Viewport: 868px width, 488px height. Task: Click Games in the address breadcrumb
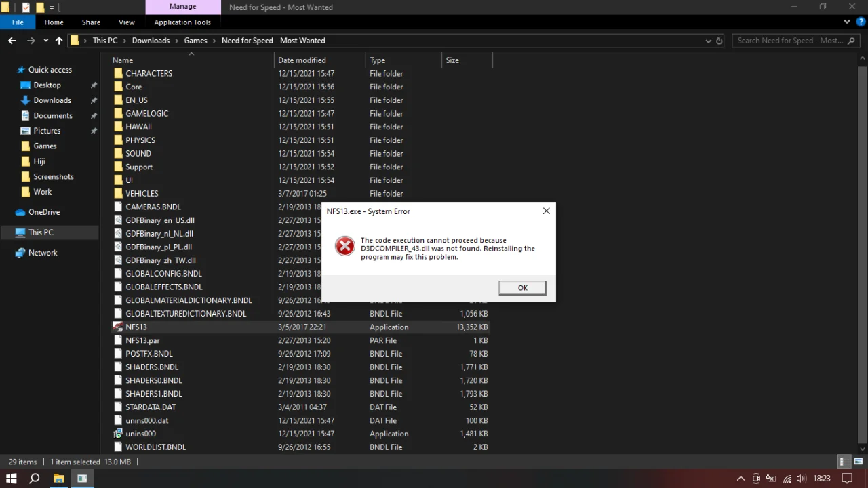pos(195,41)
